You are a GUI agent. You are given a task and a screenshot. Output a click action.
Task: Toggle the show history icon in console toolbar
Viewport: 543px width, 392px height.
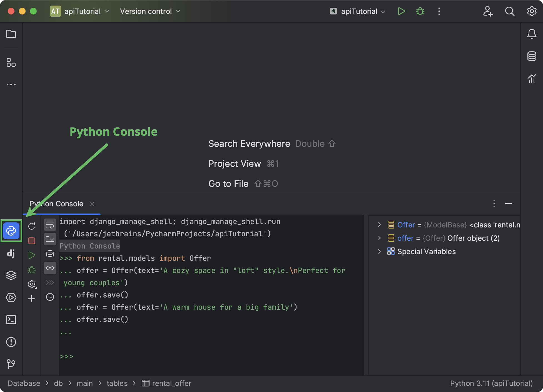[50, 297]
